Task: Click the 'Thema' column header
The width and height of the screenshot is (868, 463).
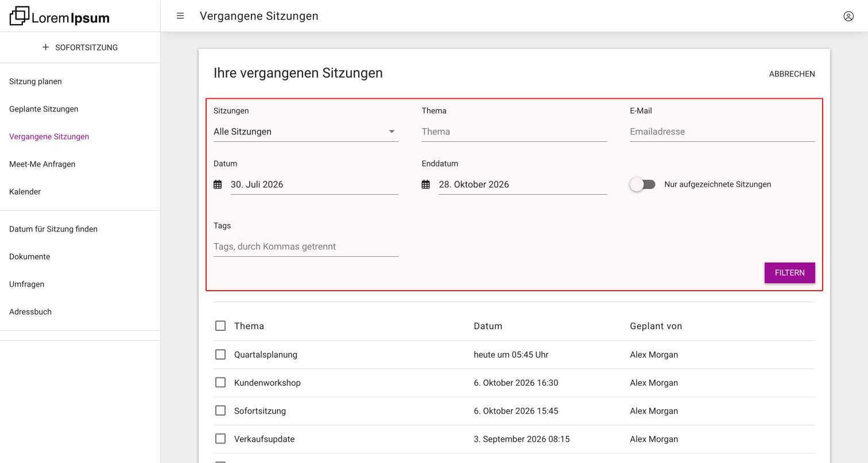Action: (x=249, y=326)
